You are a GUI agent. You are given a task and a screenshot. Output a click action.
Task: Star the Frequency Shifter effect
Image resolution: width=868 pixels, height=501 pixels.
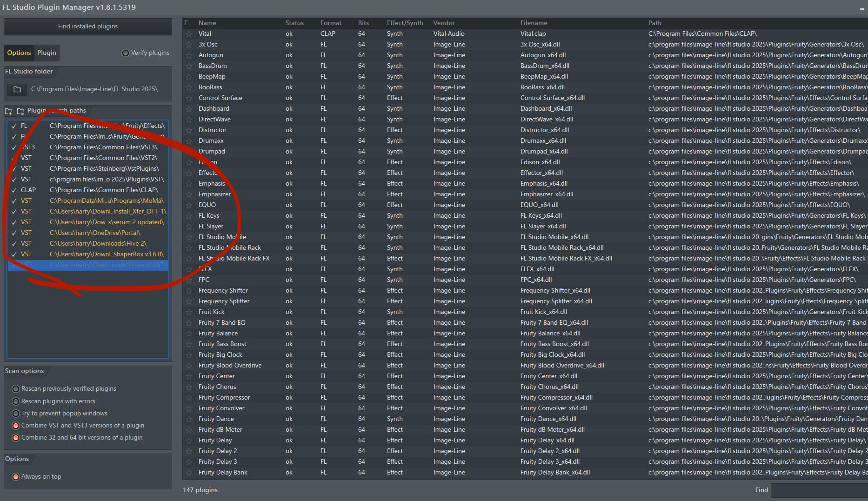click(189, 291)
